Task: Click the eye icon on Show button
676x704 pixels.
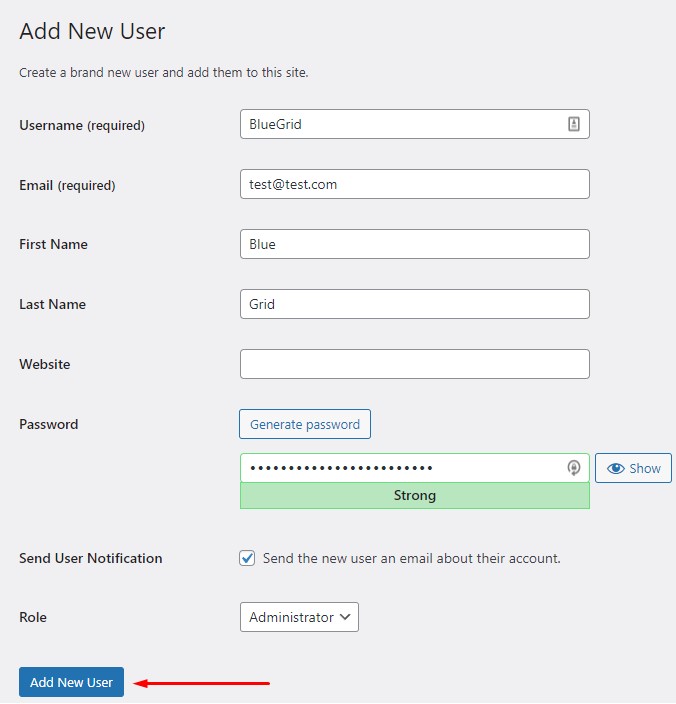Action: [x=615, y=468]
